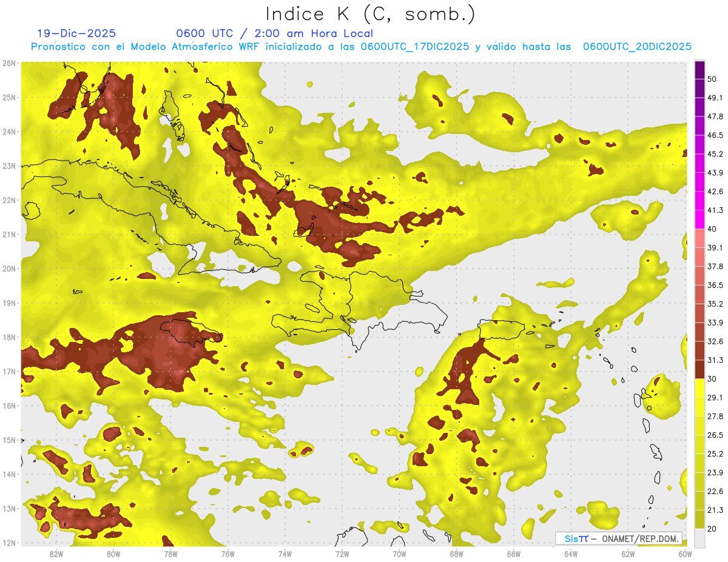Click the '39.1' colorbar value
Screen dimensions: 728x562
(715, 247)
